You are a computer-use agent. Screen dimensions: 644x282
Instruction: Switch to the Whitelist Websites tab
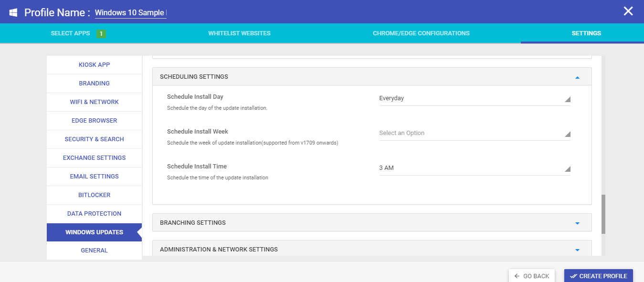239,33
